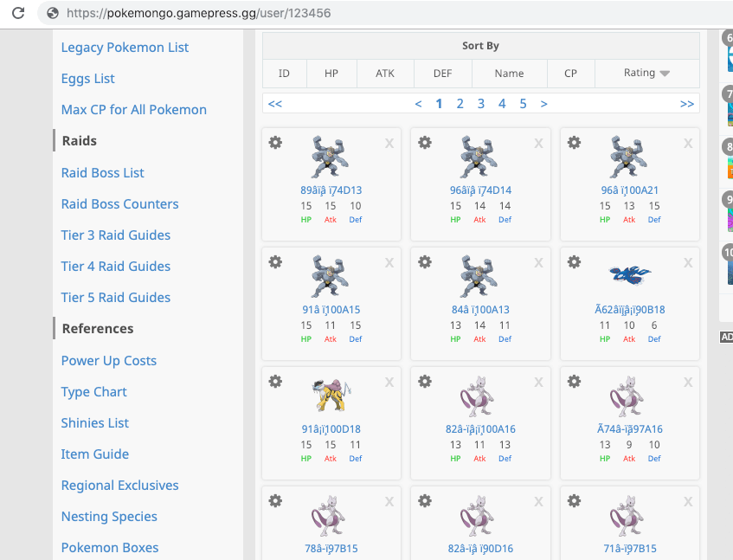Sort Pokemon by ATK
The width and height of the screenshot is (733, 560).
pos(385,74)
